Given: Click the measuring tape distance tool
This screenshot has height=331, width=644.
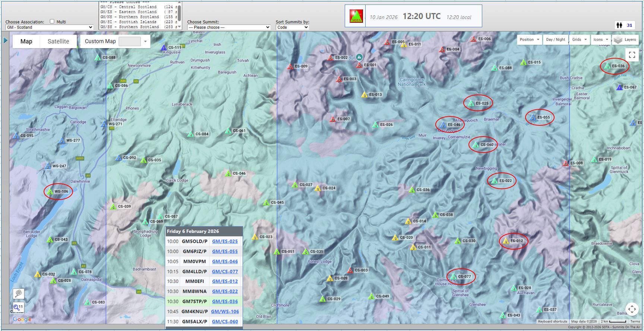Looking at the screenshot, I should 18,294.
